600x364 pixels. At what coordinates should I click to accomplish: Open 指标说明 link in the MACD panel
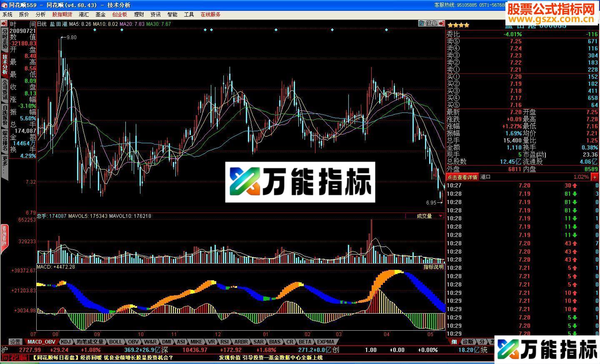click(434, 267)
